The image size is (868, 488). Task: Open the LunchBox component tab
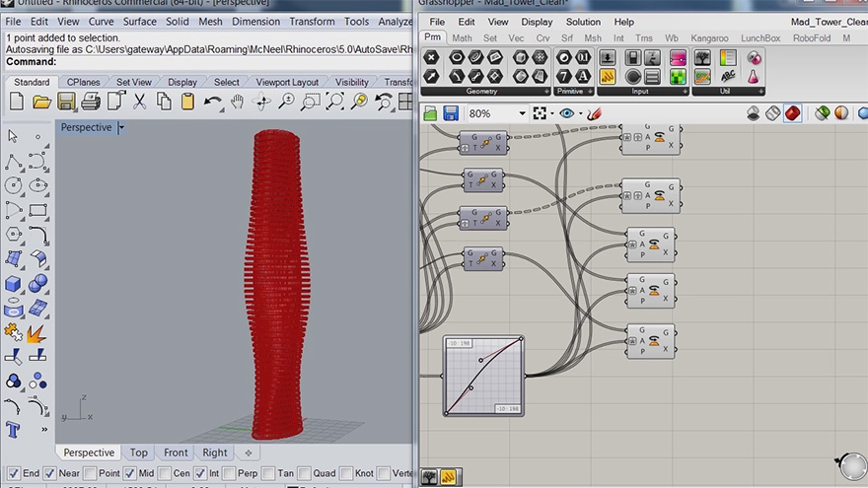click(x=760, y=38)
